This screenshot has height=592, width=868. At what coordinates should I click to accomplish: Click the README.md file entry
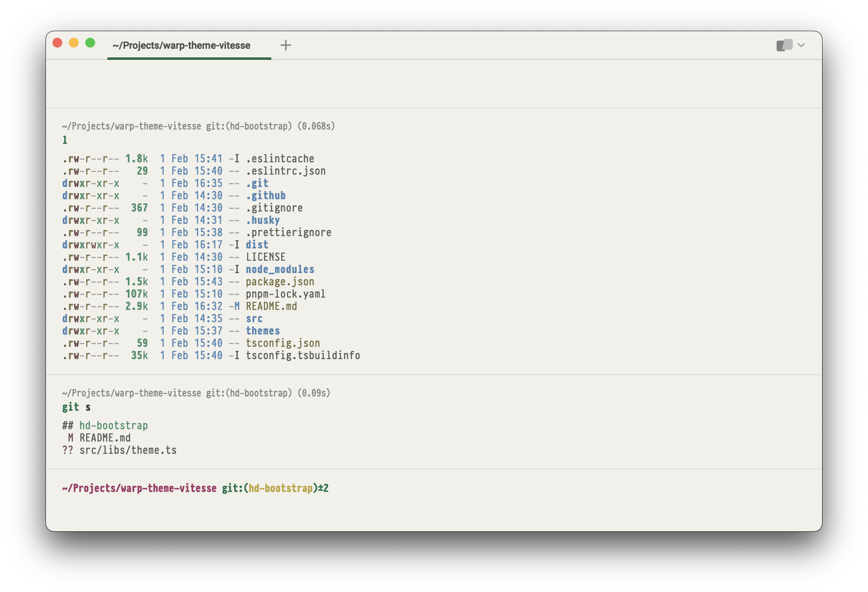tap(271, 306)
